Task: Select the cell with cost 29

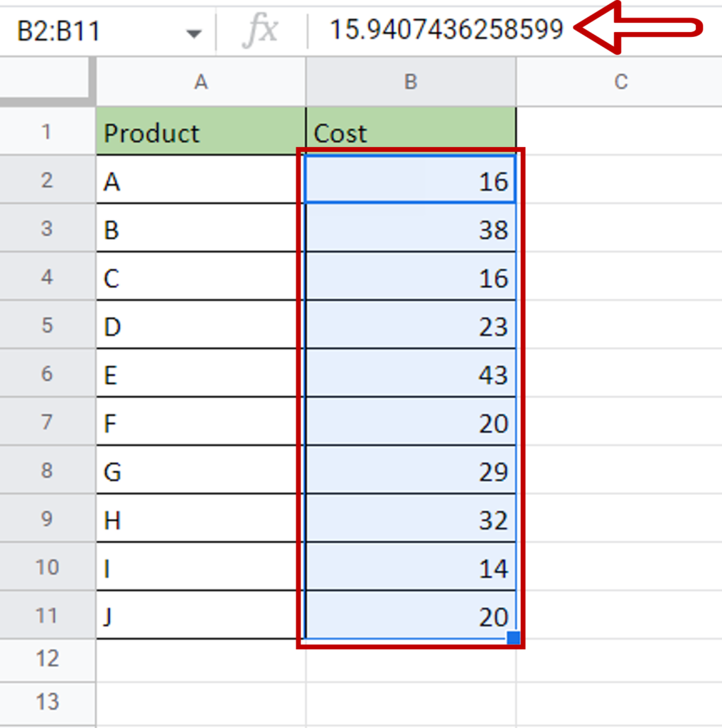Action: tap(411, 471)
